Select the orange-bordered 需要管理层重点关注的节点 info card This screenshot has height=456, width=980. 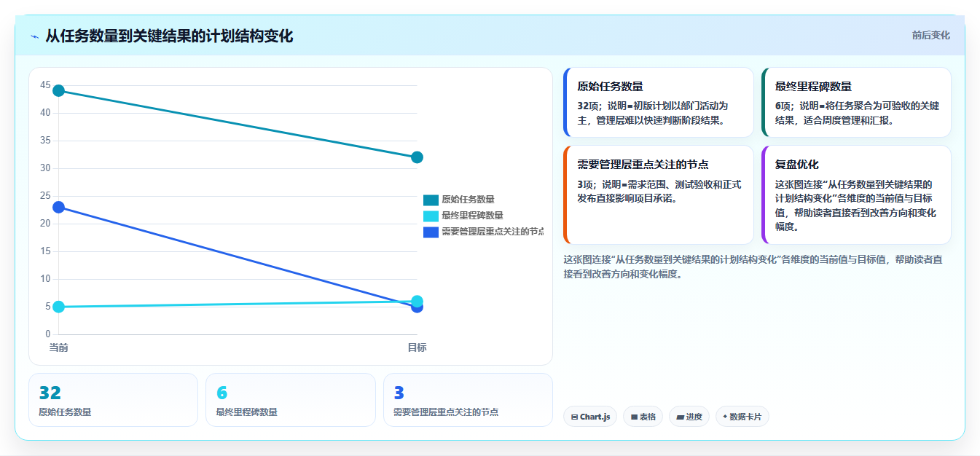tap(659, 195)
